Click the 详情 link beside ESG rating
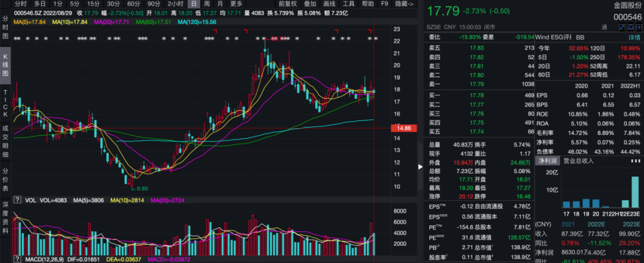This screenshot has height=263, width=644. (x=633, y=37)
